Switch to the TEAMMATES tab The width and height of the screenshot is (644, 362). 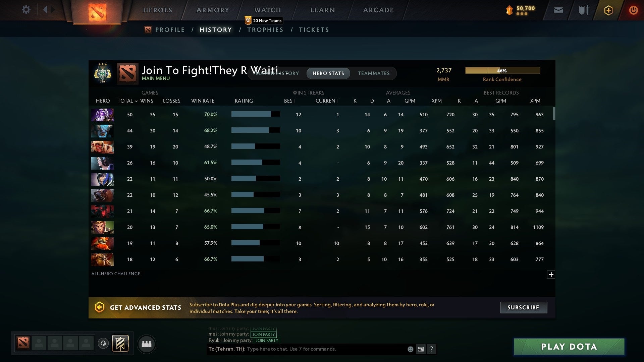coord(374,73)
